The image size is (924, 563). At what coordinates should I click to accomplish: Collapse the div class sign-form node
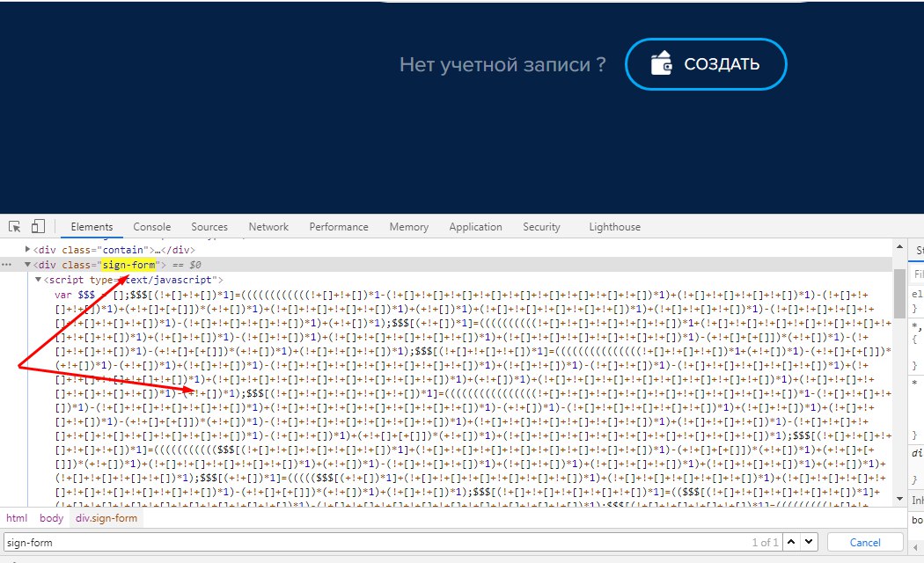click(x=27, y=265)
